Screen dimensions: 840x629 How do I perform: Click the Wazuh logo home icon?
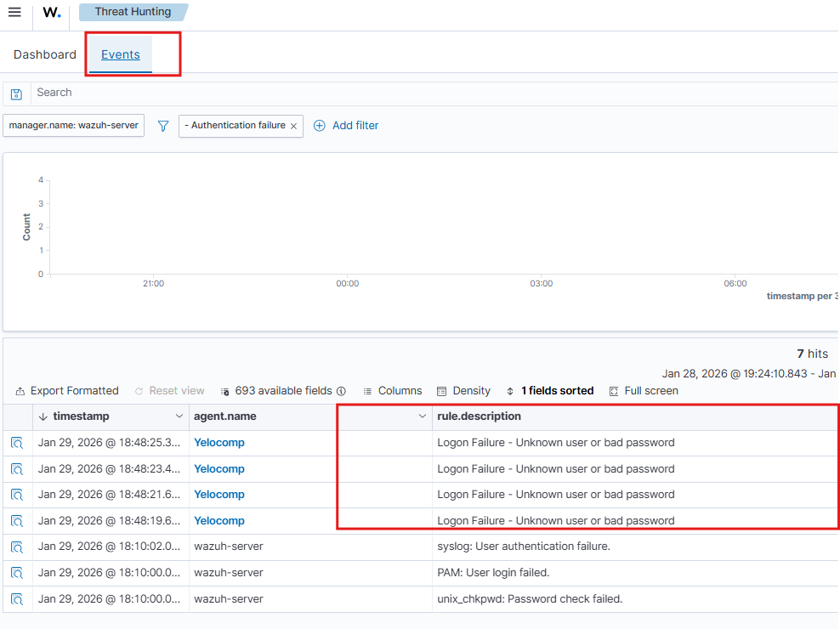(52, 13)
